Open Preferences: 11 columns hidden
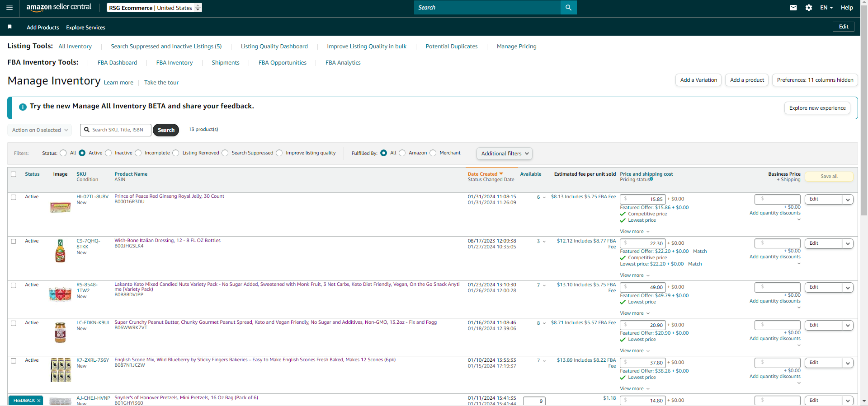This screenshot has height=406, width=868. (815, 80)
